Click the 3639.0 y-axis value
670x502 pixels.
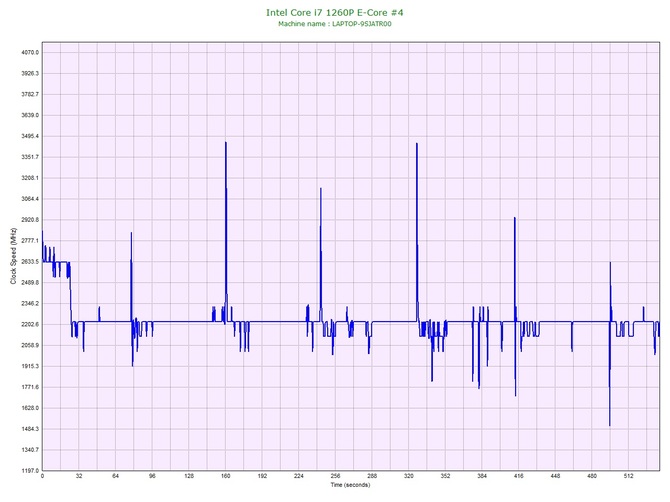click(30, 115)
